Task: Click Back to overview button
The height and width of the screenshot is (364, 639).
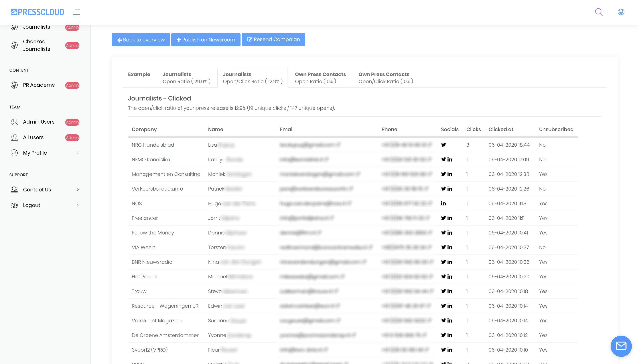Action: [x=141, y=40]
